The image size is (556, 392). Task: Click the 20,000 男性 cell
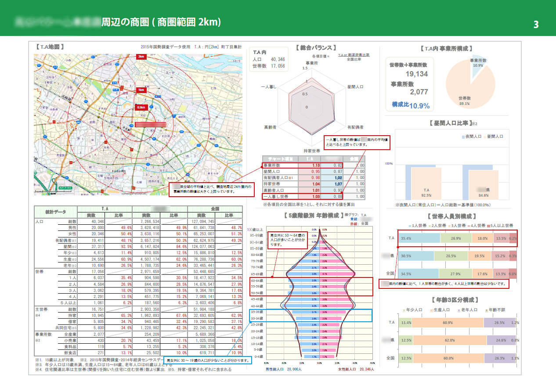tap(91, 228)
